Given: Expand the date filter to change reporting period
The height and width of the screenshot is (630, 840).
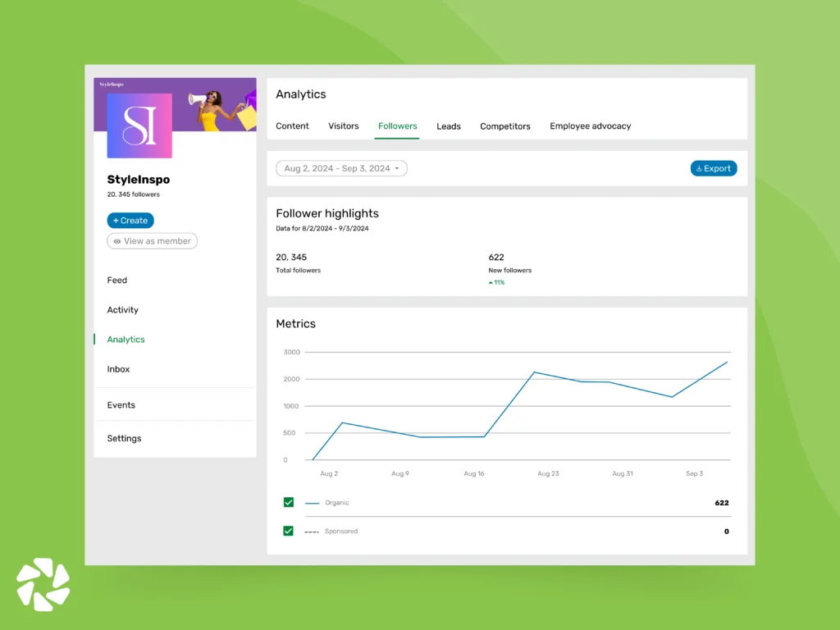Looking at the screenshot, I should (340, 167).
